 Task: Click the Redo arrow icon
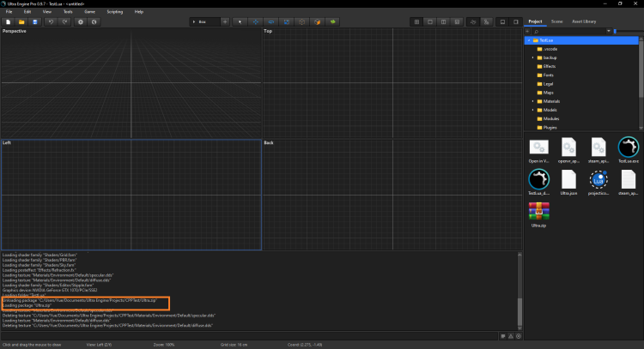pyautogui.click(x=65, y=21)
